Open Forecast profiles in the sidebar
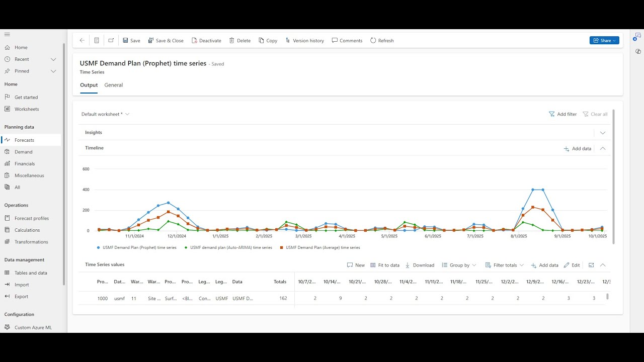Image resolution: width=644 pixels, height=362 pixels. click(31, 218)
